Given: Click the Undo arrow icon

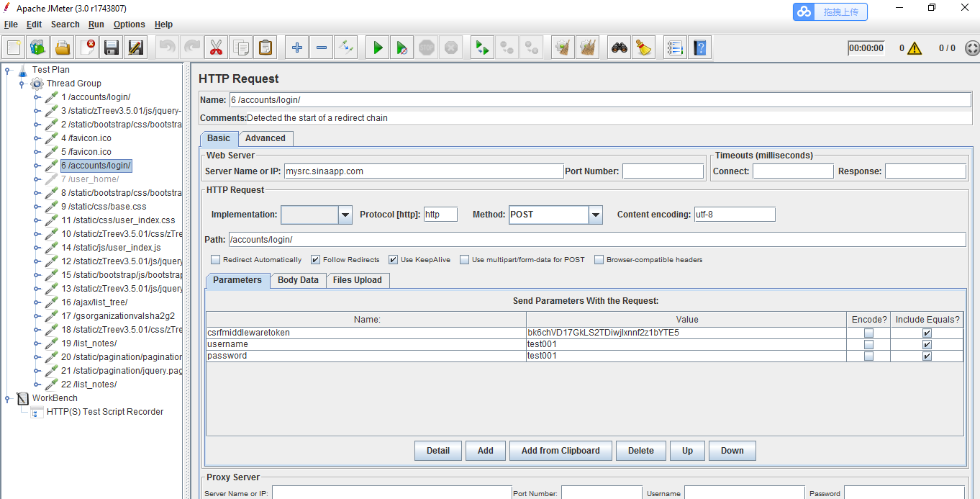Looking at the screenshot, I should tap(167, 48).
